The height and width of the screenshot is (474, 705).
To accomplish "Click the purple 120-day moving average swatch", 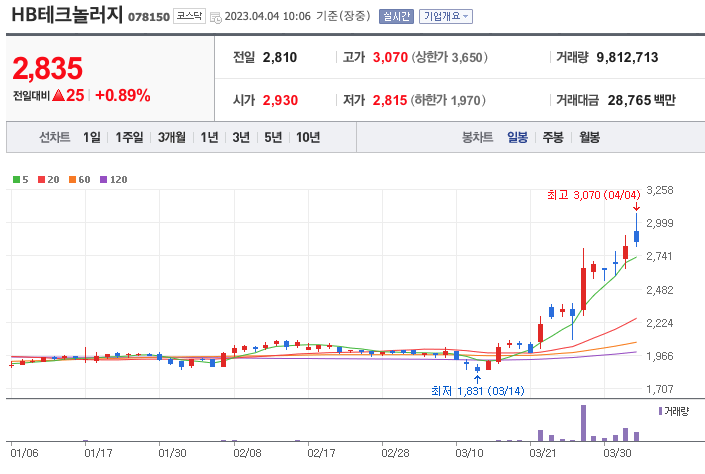I will pos(103,179).
